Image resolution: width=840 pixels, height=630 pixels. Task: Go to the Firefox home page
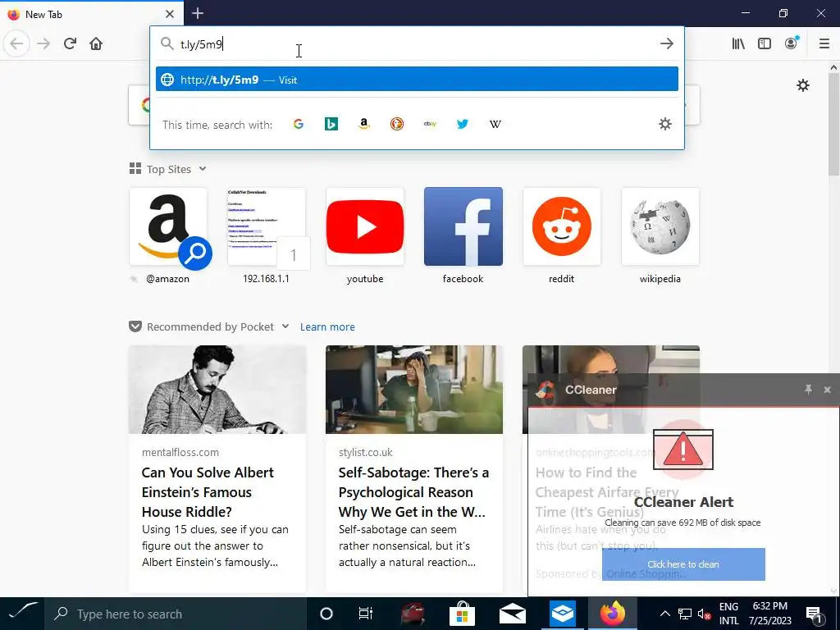click(96, 43)
